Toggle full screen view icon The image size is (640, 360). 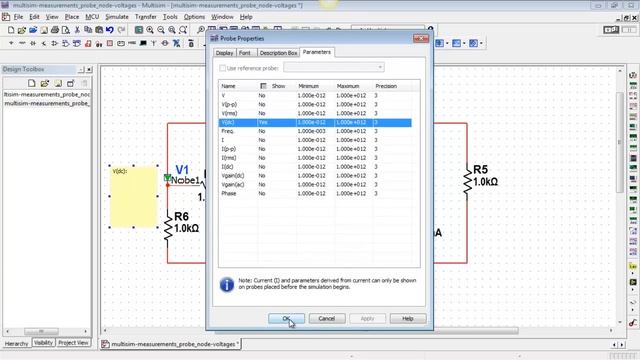click(x=139, y=30)
